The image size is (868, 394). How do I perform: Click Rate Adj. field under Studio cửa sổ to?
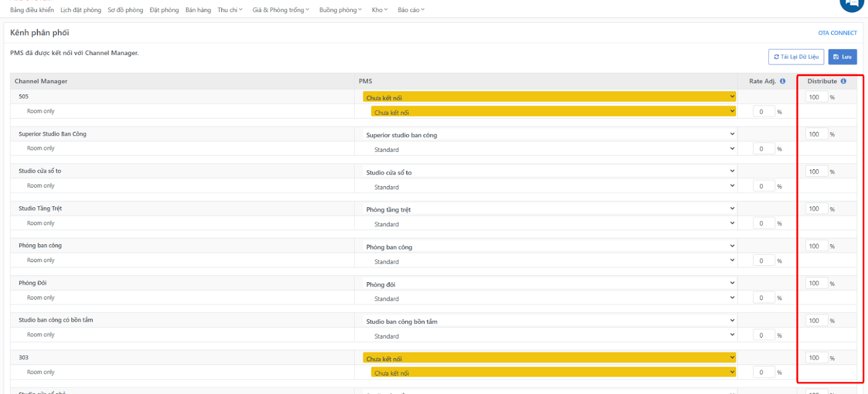click(x=764, y=186)
